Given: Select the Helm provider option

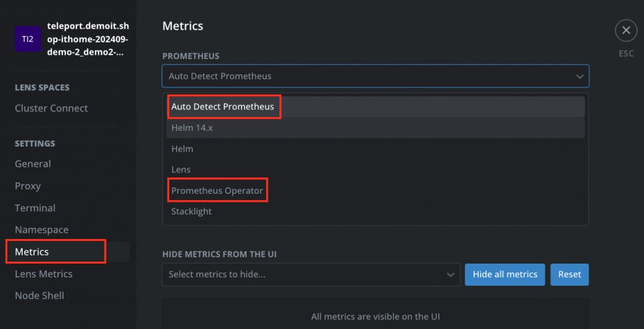Looking at the screenshot, I should click(182, 149).
